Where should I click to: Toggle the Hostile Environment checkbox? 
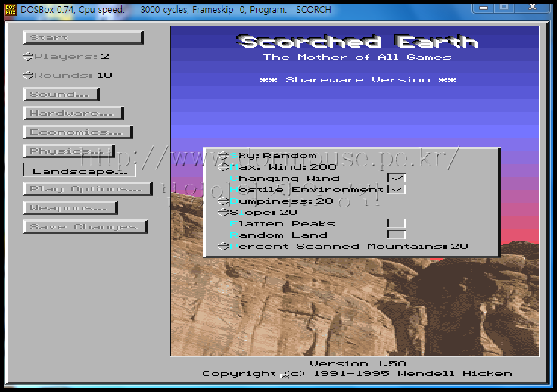coord(397,189)
